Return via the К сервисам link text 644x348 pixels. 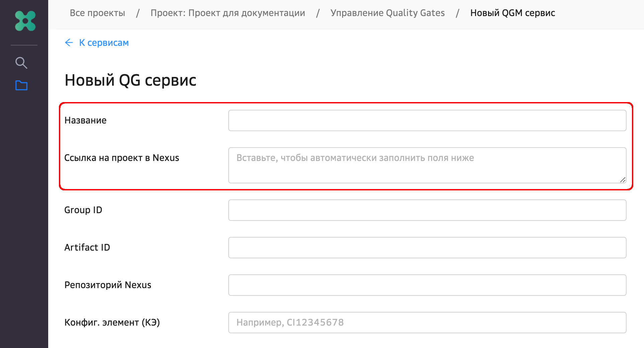104,43
